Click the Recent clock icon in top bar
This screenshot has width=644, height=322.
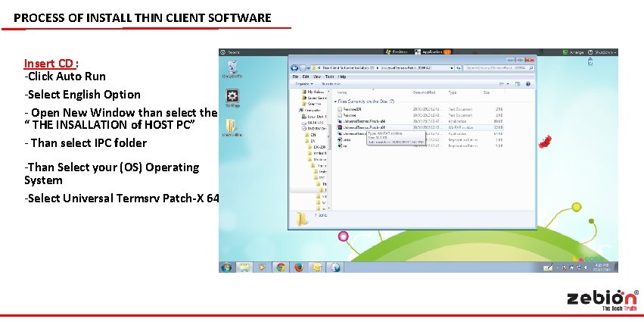[222, 52]
